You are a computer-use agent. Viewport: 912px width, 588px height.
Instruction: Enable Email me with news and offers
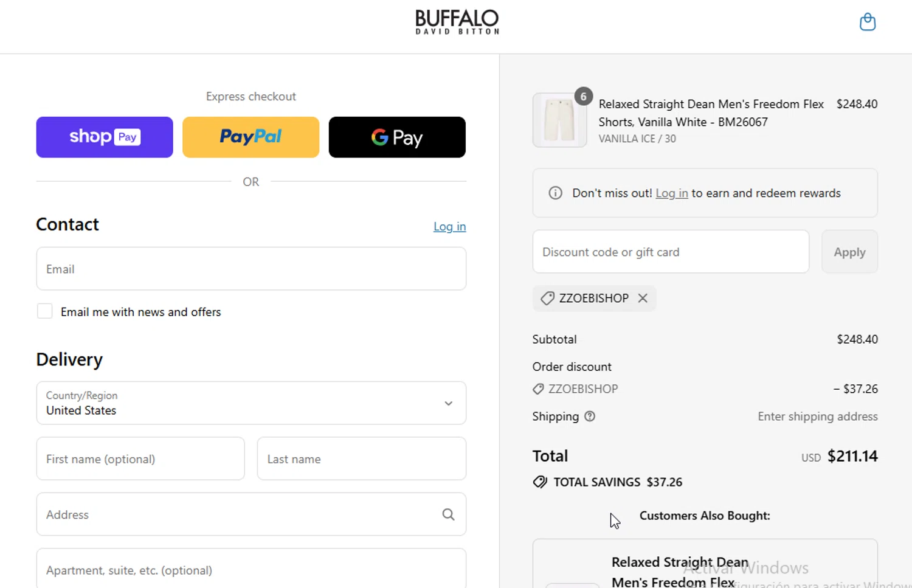pos(44,311)
